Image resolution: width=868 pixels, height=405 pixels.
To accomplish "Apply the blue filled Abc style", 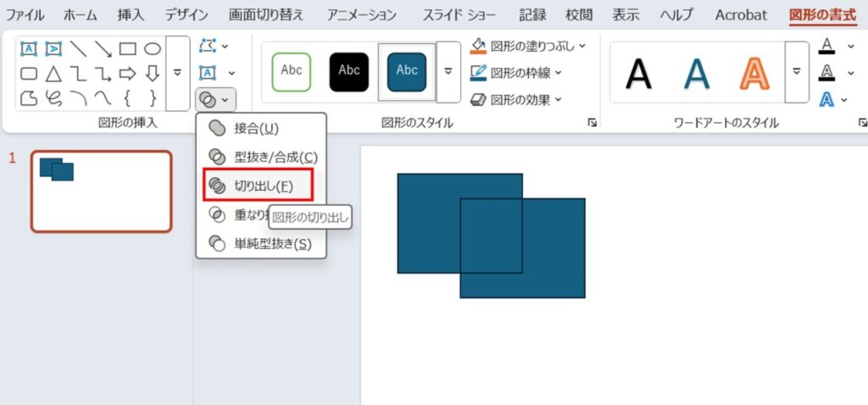I will pos(407,72).
